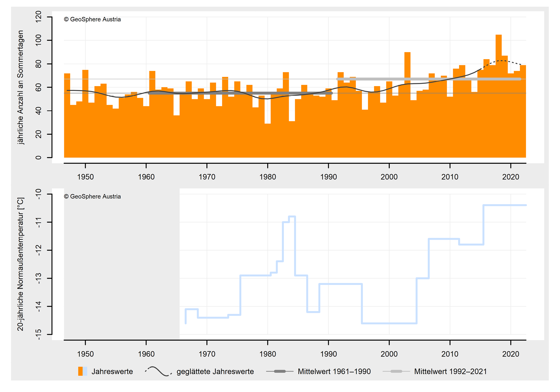Click the 1990 tick label on bottom axis
The image size is (560, 392).
(x=328, y=354)
